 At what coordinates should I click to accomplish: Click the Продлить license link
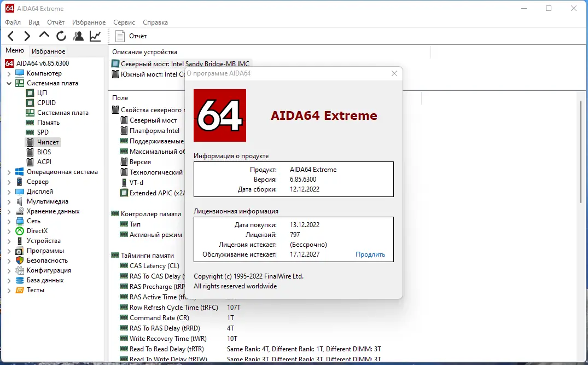pos(371,254)
